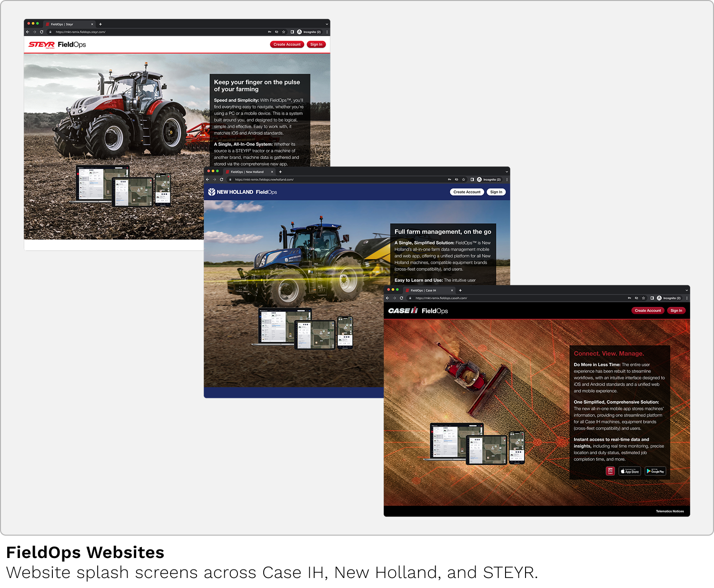
Task: Open a new tab in the Case IH window
Action: click(x=460, y=290)
